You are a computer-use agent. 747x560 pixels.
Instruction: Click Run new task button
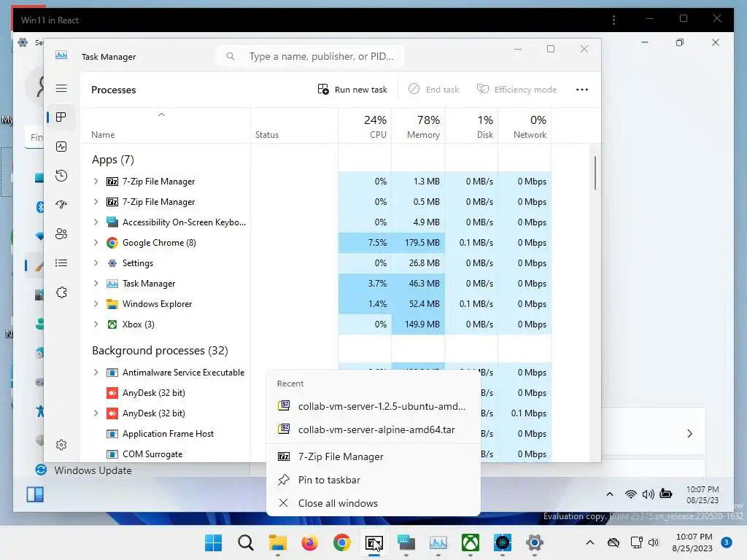pos(352,90)
